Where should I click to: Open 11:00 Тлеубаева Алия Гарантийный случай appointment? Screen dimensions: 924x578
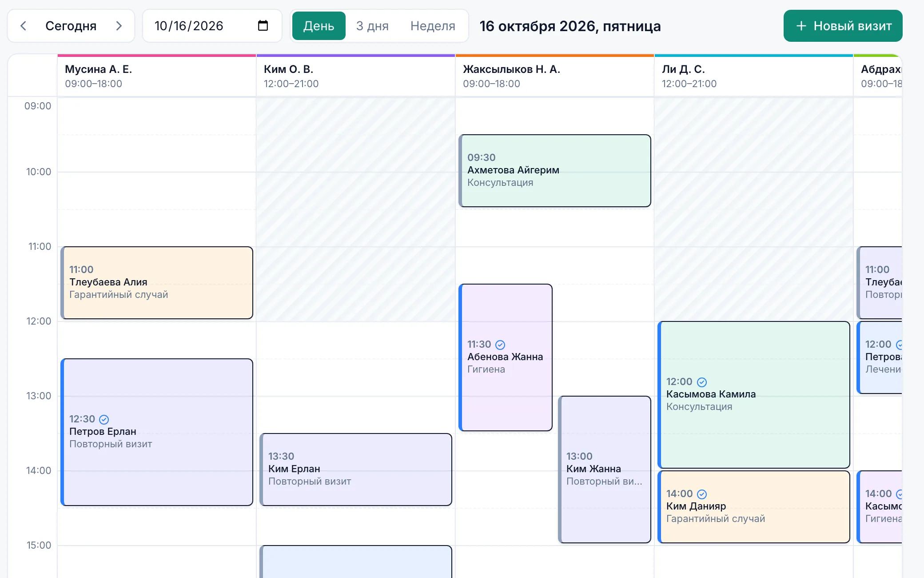point(157,283)
